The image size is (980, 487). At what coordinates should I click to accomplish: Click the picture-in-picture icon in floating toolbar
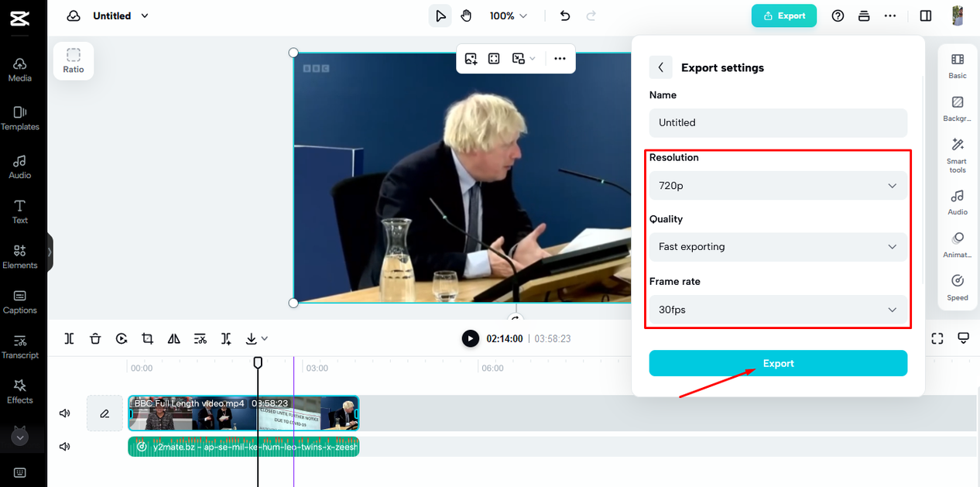pyautogui.click(x=519, y=59)
